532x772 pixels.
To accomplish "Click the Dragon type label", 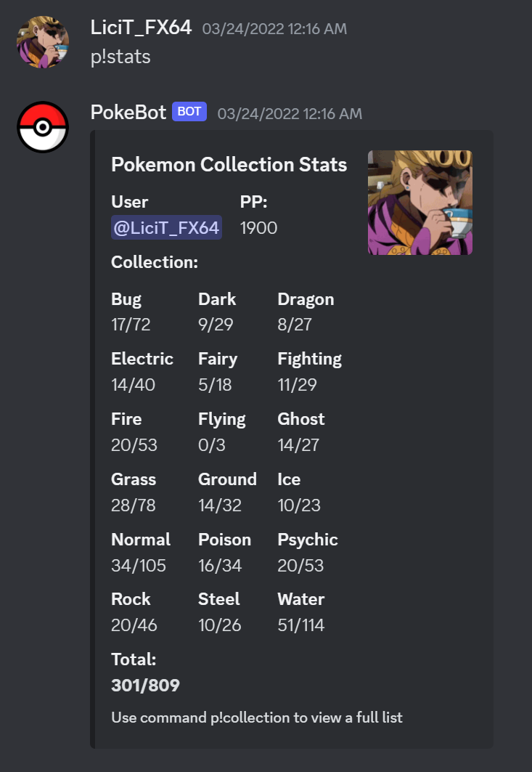I will 305,298.
